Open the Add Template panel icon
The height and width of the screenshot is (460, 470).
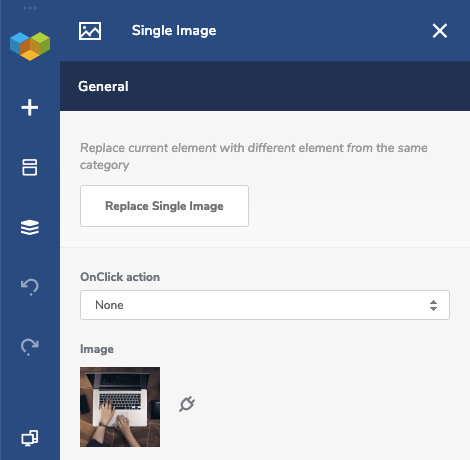pyautogui.click(x=30, y=167)
